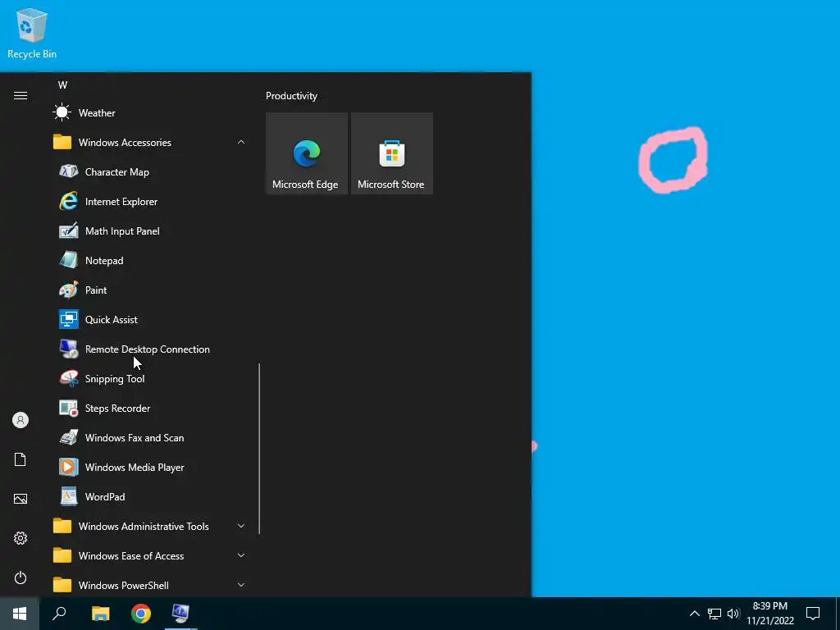840x630 pixels.
Task: Expand Windows Administrative Tools chevron
Action: click(x=241, y=526)
